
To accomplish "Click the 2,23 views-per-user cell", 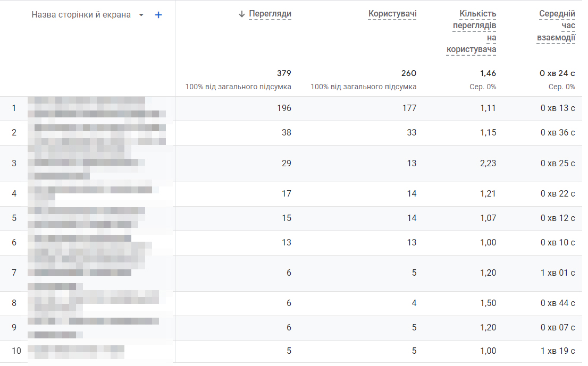I will [488, 163].
